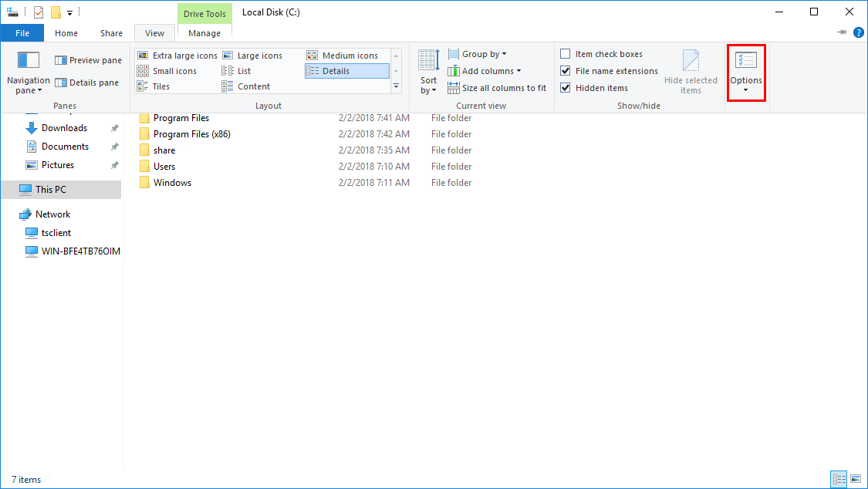Switch to the Home ribbon tab
This screenshot has width=868, height=489.
click(x=66, y=33)
